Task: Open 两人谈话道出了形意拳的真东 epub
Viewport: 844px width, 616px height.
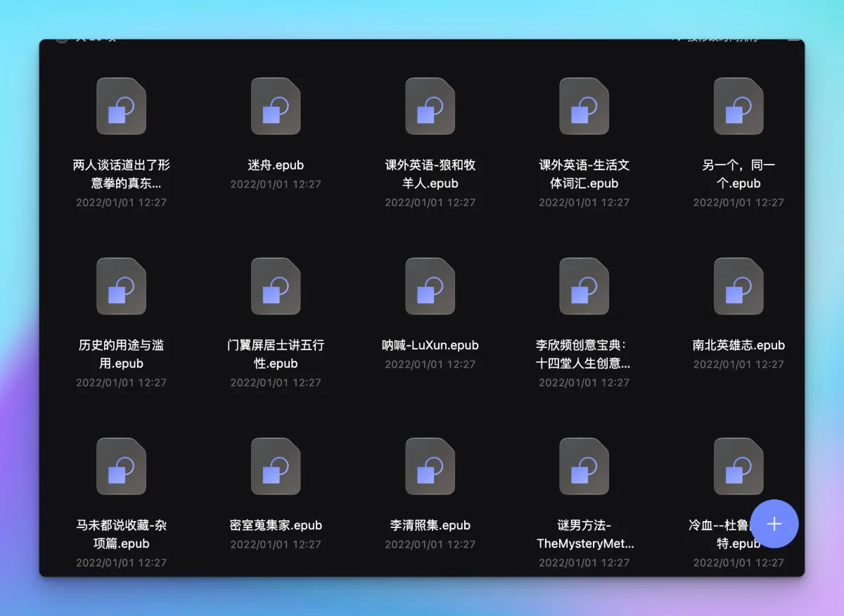Action: point(121,107)
